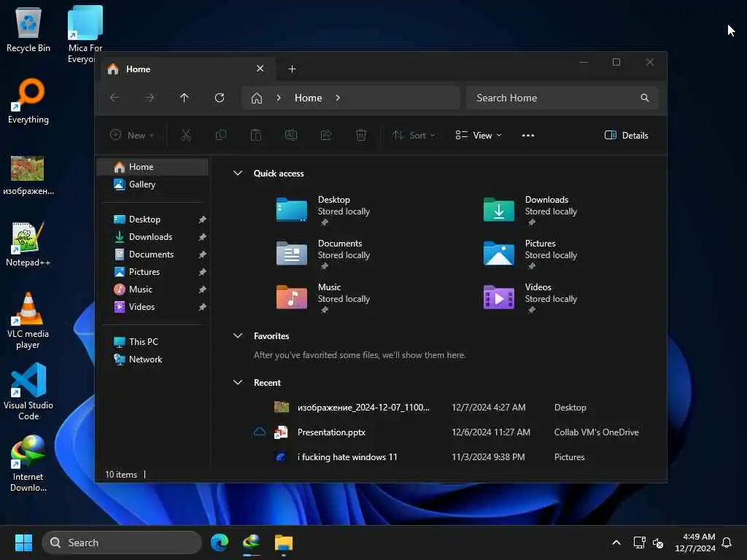Go up one folder level
The image size is (747, 560).
pyautogui.click(x=185, y=98)
